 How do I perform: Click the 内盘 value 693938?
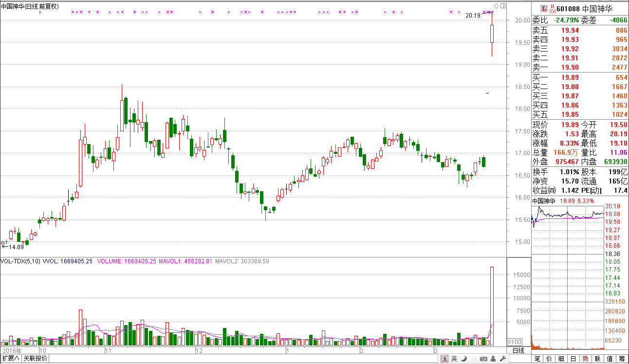coord(615,162)
